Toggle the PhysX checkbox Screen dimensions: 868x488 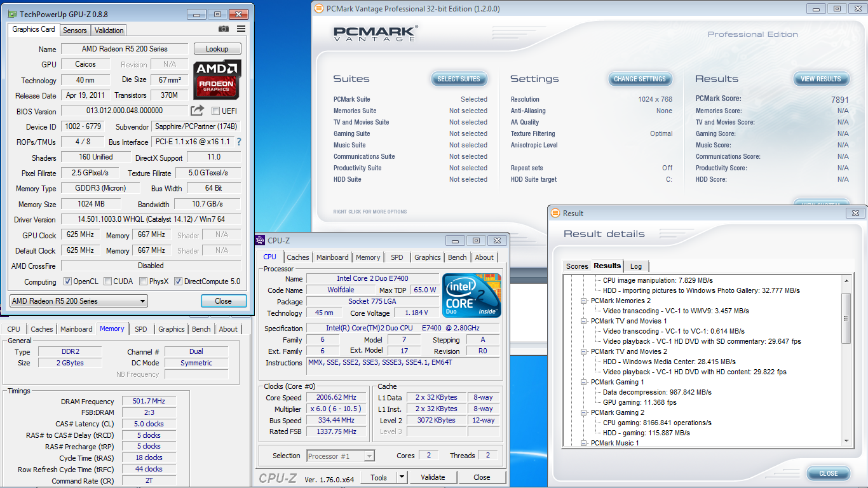point(144,281)
